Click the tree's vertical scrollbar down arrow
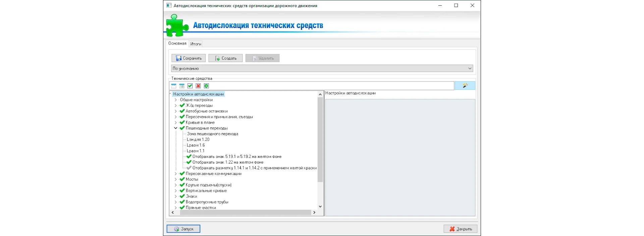The width and height of the screenshot is (644, 236). pyautogui.click(x=320, y=206)
